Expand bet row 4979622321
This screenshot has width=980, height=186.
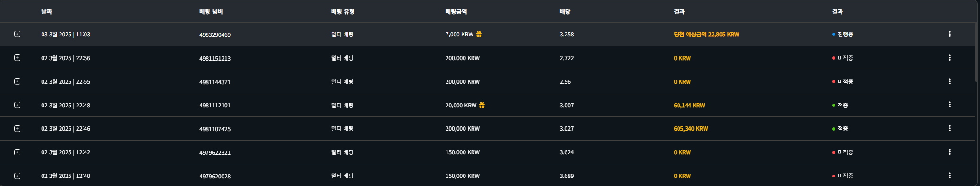point(17,152)
